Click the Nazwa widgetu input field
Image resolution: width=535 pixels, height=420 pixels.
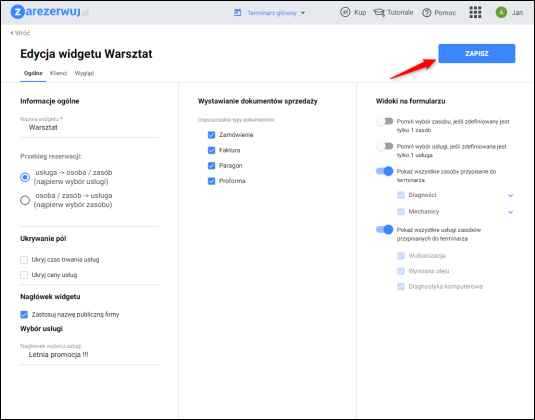(89, 128)
